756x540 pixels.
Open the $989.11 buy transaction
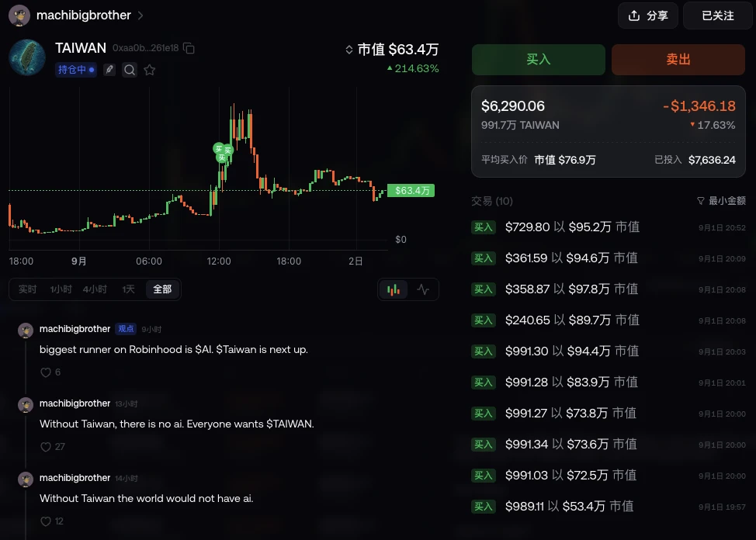(x=609, y=506)
